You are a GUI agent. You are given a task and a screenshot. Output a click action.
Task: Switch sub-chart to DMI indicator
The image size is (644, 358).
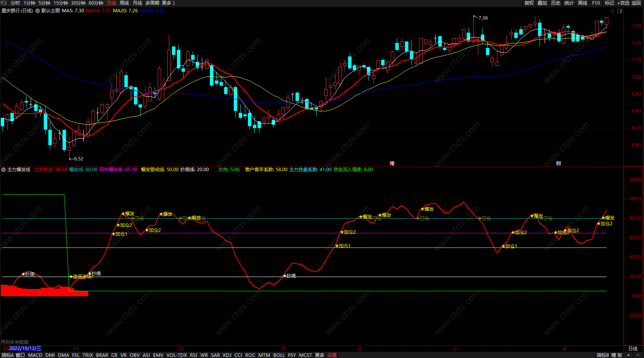click(50, 355)
